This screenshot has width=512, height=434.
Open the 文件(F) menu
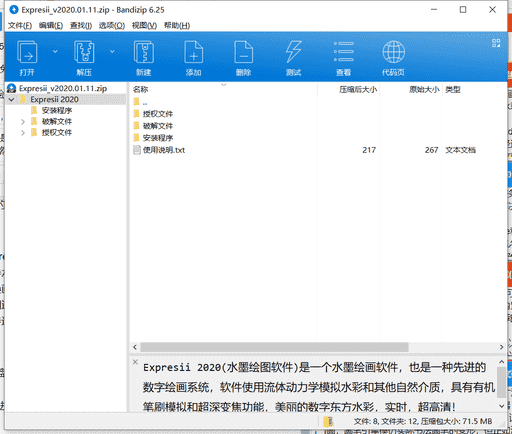tap(20, 26)
